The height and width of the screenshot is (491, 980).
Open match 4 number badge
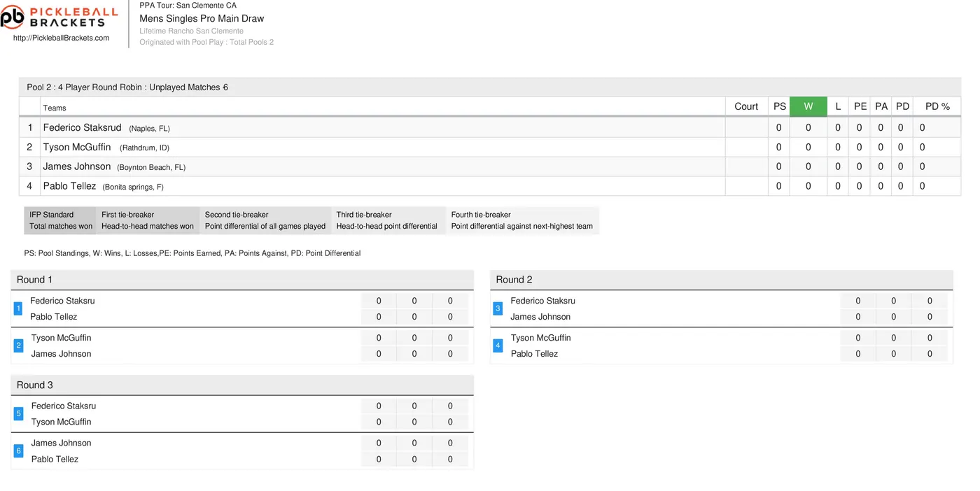pos(498,346)
